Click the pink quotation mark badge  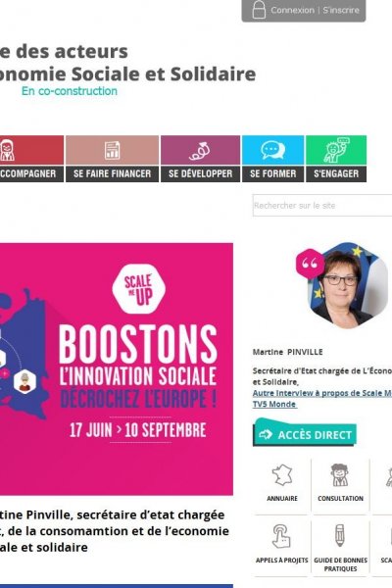click(310, 264)
